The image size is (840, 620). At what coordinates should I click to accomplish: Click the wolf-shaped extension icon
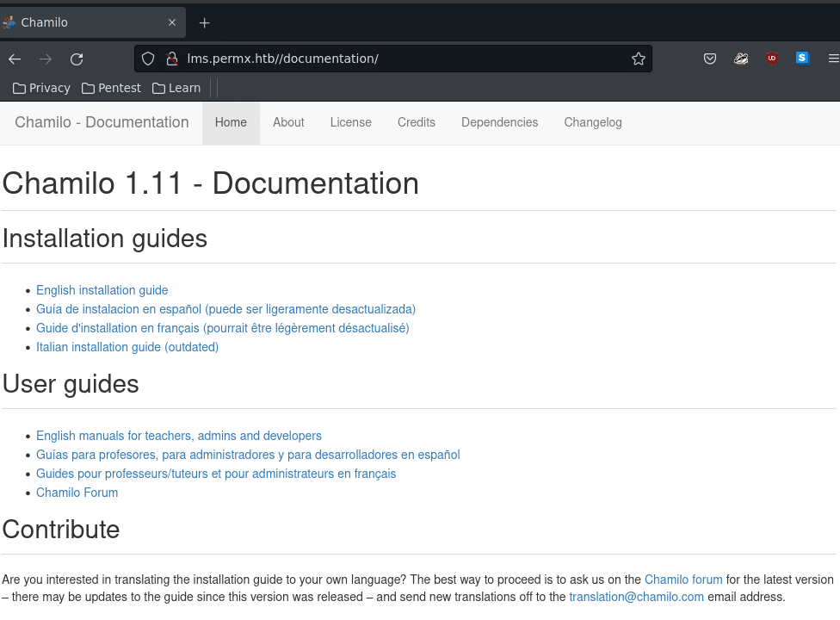click(x=741, y=59)
